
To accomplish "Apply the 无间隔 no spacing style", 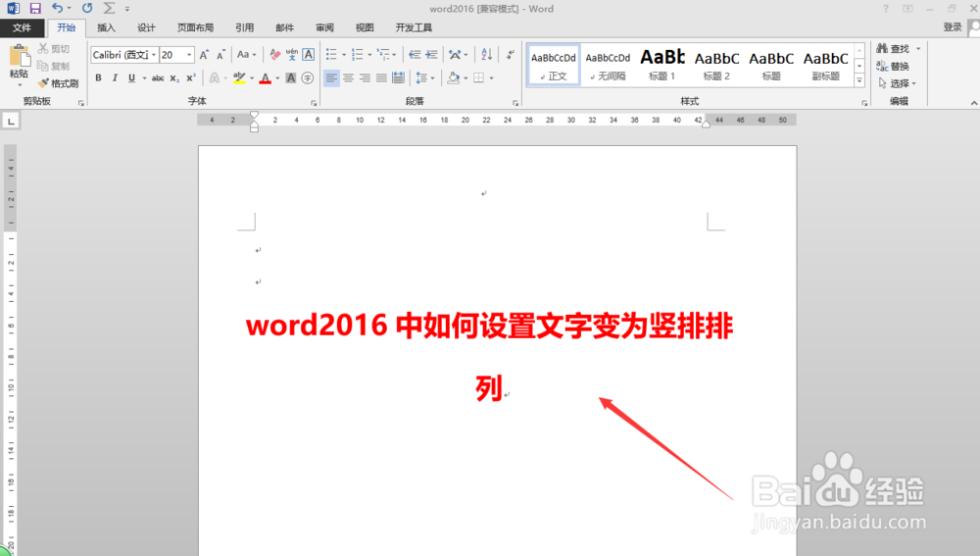I will point(608,65).
